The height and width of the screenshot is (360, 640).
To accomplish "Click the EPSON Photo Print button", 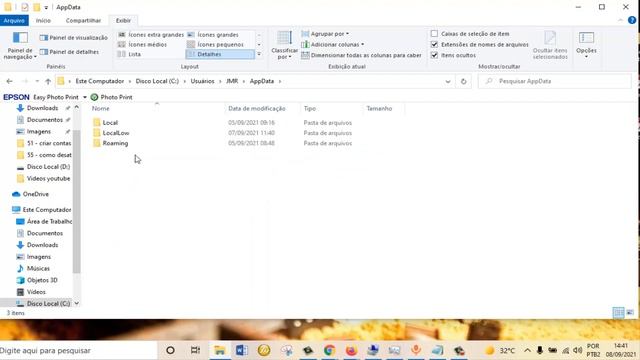I will pos(111,97).
